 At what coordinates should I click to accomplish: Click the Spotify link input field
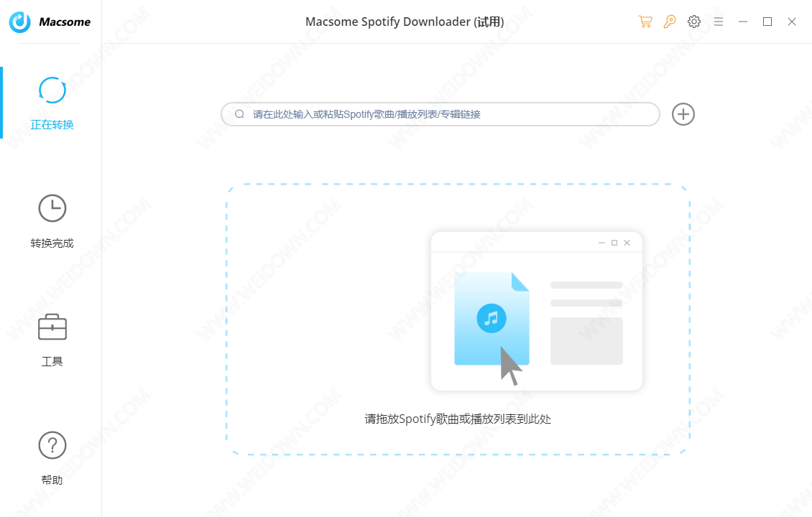[440, 114]
